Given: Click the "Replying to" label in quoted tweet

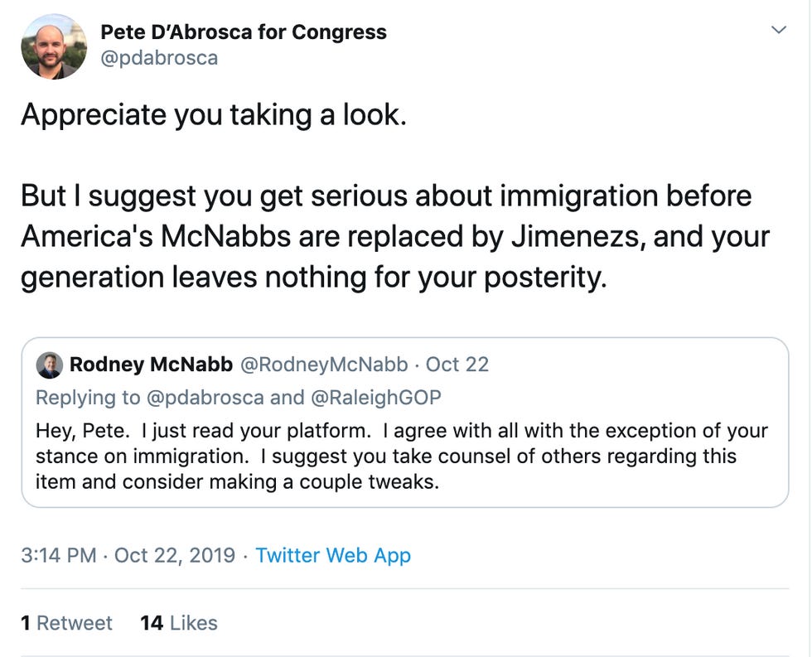Looking at the screenshot, I should pos(88,398).
